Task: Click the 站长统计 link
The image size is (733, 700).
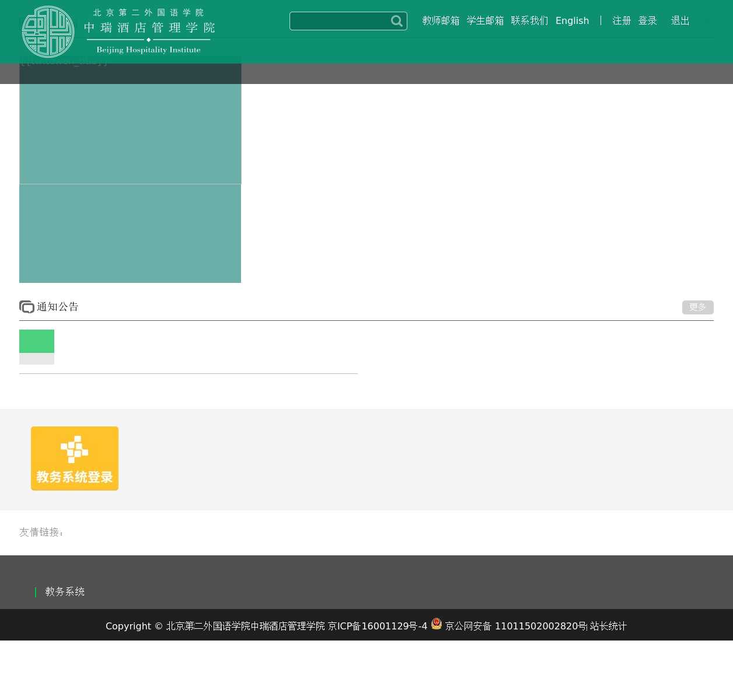Action: click(608, 626)
